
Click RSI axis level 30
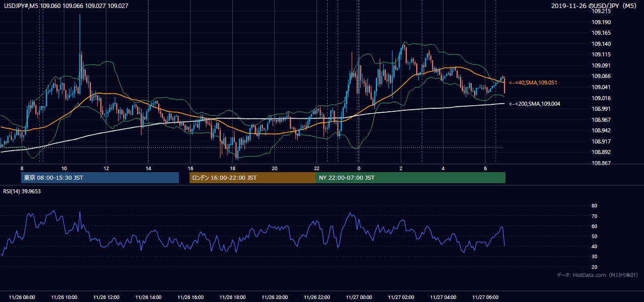point(594,257)
